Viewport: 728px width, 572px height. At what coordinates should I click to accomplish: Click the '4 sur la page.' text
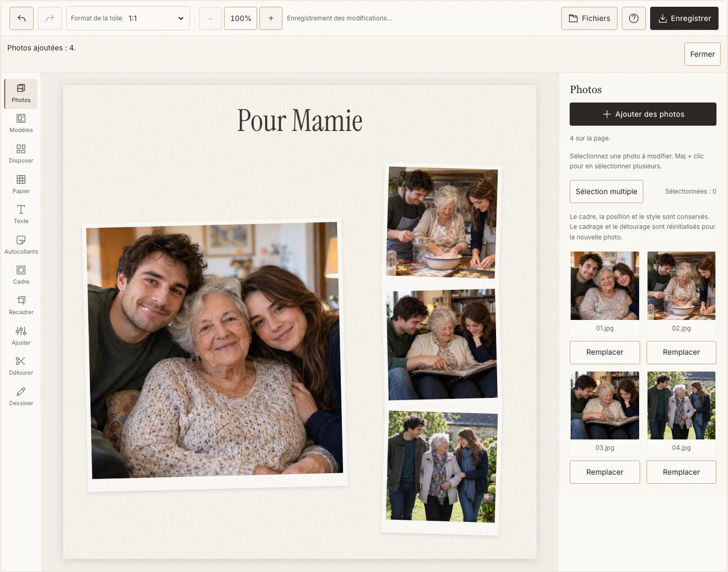[590, 138]
